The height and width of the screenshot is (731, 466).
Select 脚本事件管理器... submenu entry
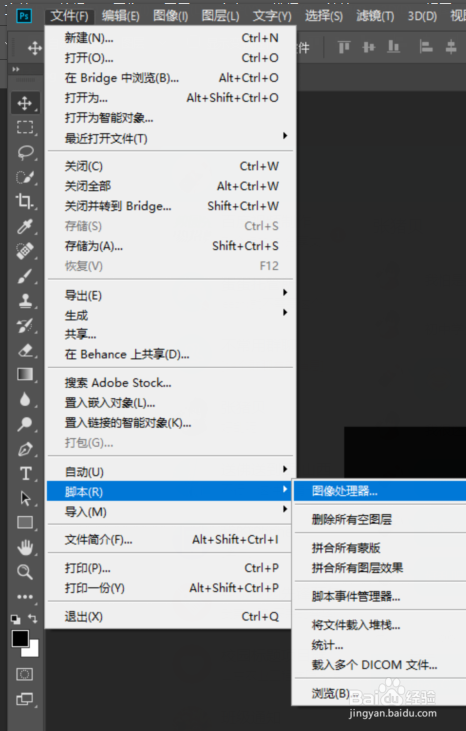coord(380,596)
